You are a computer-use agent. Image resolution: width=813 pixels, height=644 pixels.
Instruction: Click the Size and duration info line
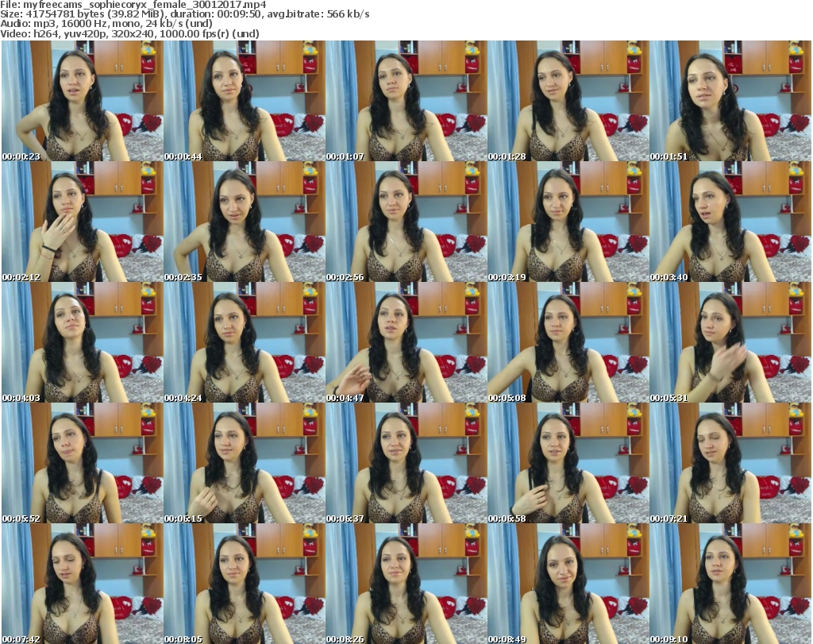(184, 14)
